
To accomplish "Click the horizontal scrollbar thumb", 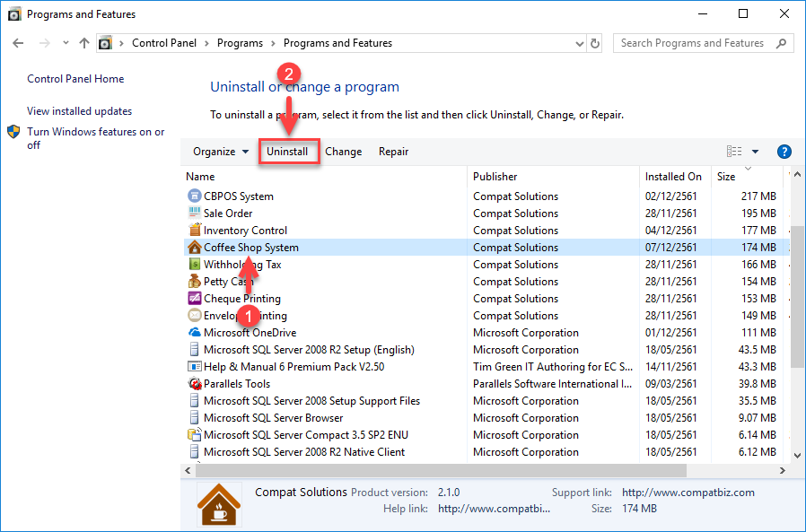I will (x=441, y=470).
